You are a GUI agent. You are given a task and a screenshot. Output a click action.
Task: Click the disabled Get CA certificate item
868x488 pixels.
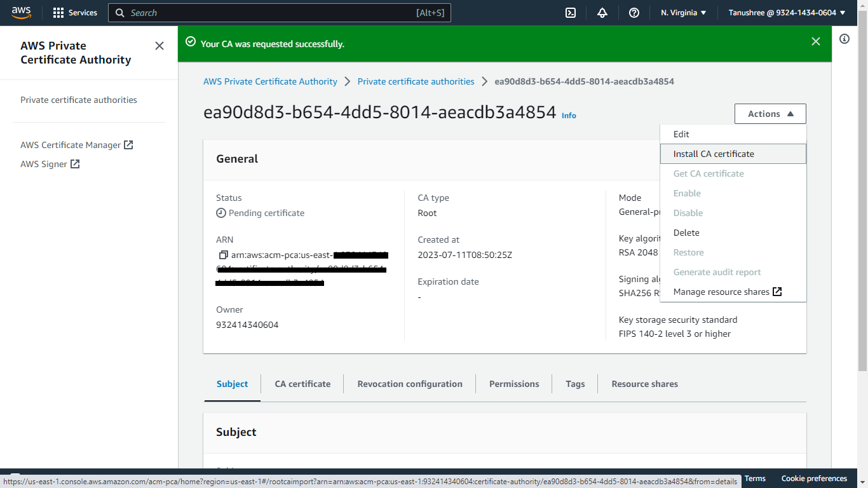(733, 173)
